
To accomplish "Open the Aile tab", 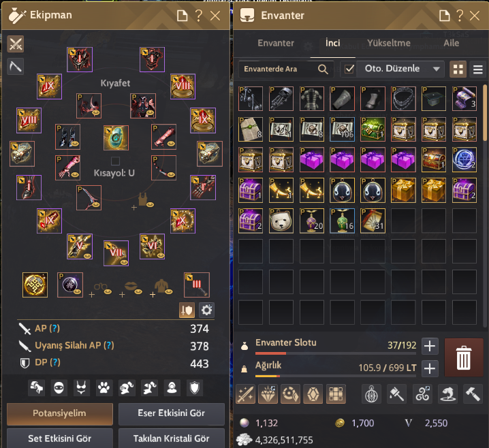I will tap(452, 43).
